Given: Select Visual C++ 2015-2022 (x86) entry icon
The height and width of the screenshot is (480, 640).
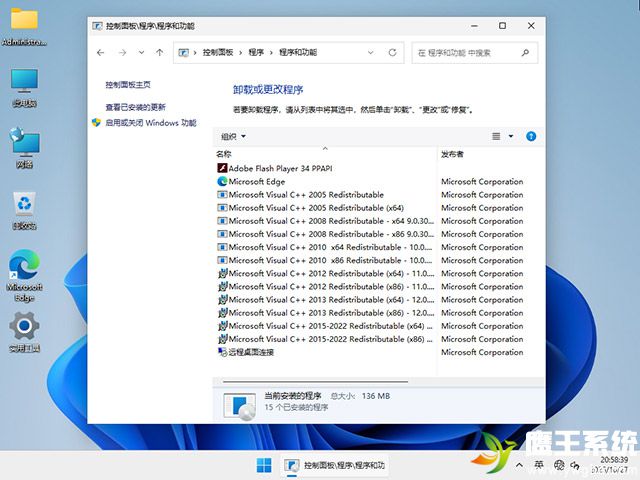Looking at the screenshot, I should click(x=222, y=339).
